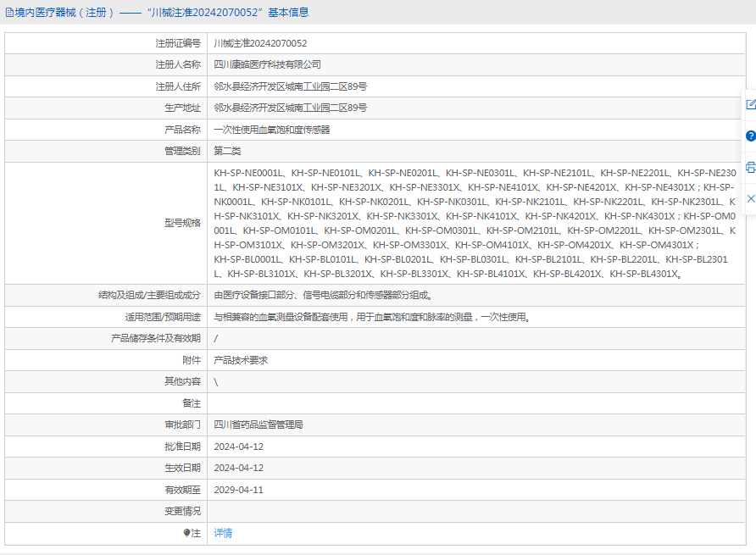Click the document icon beside the page title
Screen dimensions: 756x555
tap(9, 13)
